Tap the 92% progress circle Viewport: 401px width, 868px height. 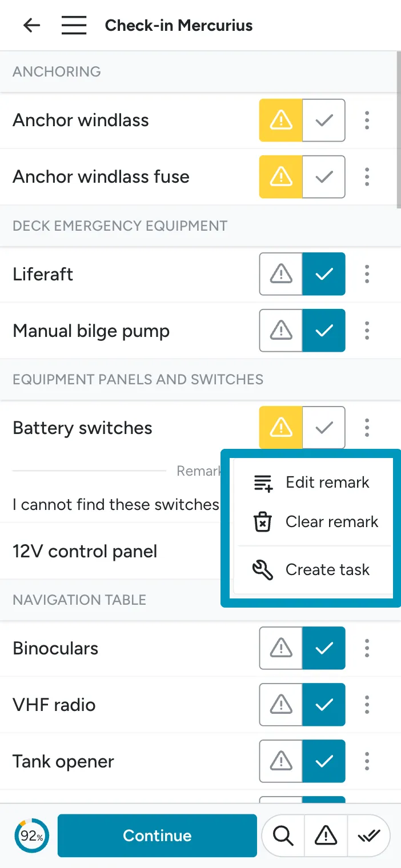[31, 836]
